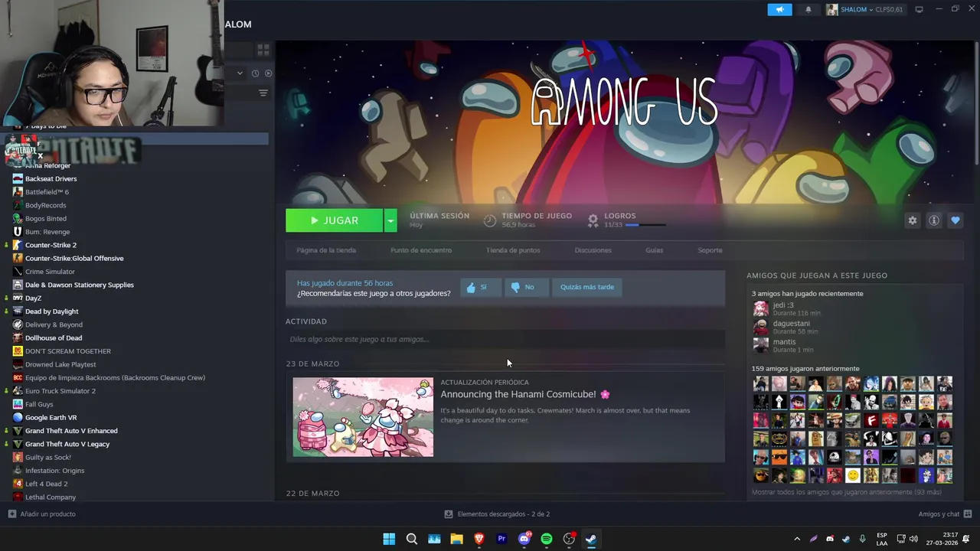Open LOGROS achievements gear icon
Image resolution: width=980 pixels, height=551 pixels.
593,220
